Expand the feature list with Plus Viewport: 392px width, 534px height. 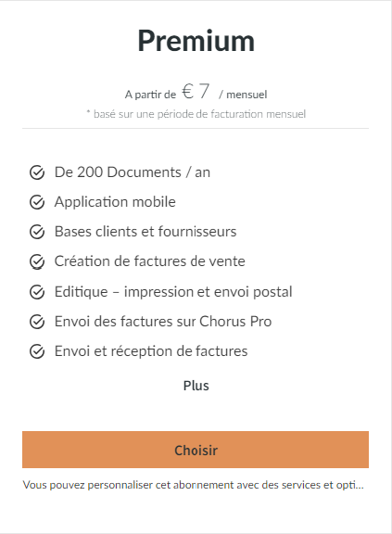[196, 386]
